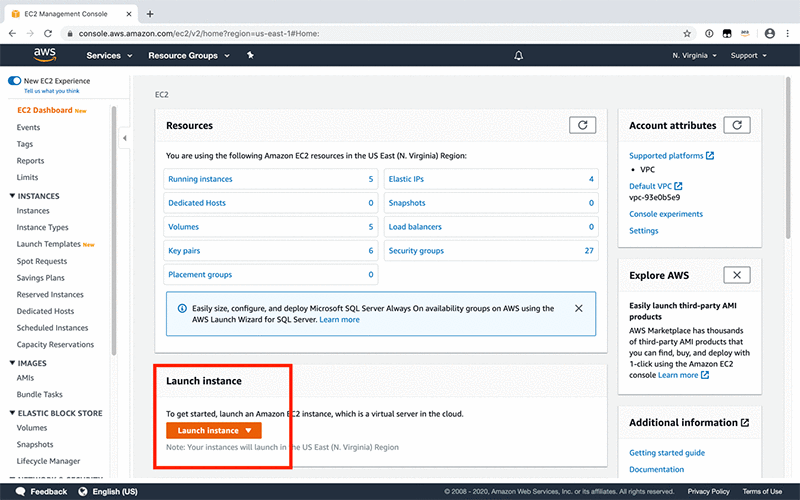
Task: Open Elastic IPs resource link
Action: point(406,179)
